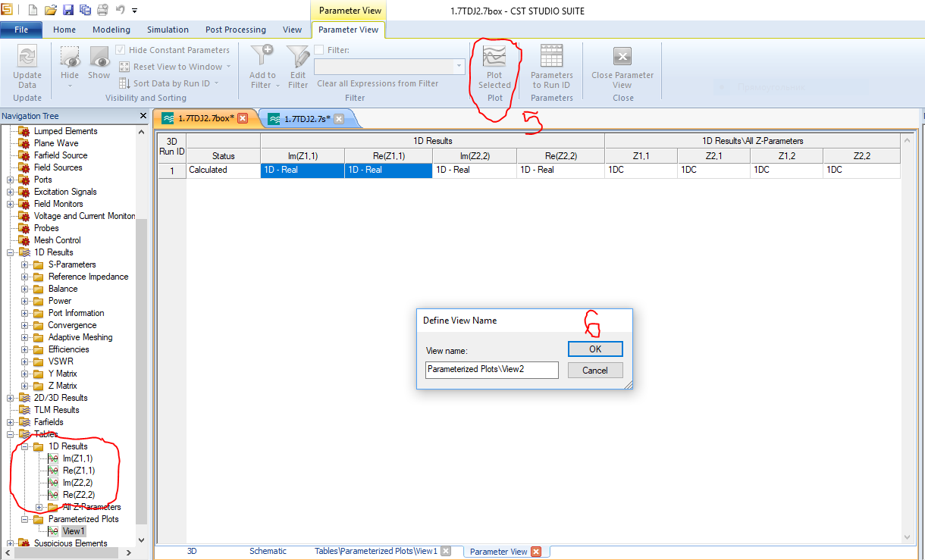Click the Calculated status cell
This screenshot has width=925, height=560.
[223, 170]
